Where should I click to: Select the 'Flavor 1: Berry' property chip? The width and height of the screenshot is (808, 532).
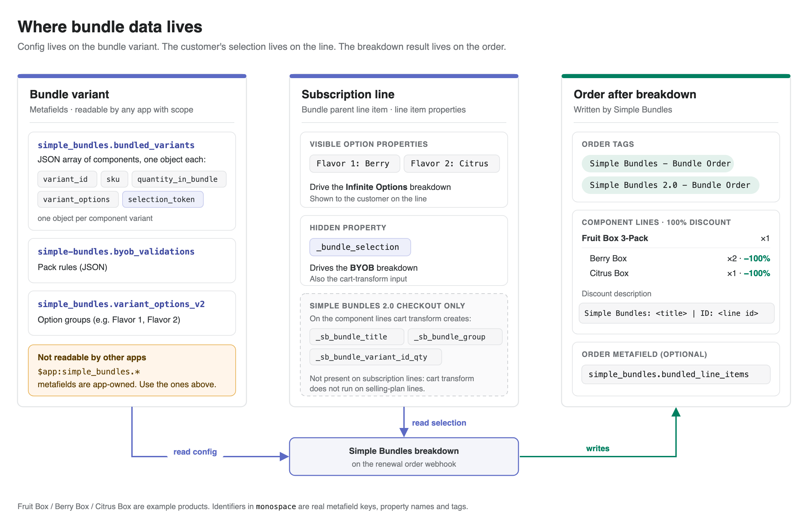click(x=355, y=164)
